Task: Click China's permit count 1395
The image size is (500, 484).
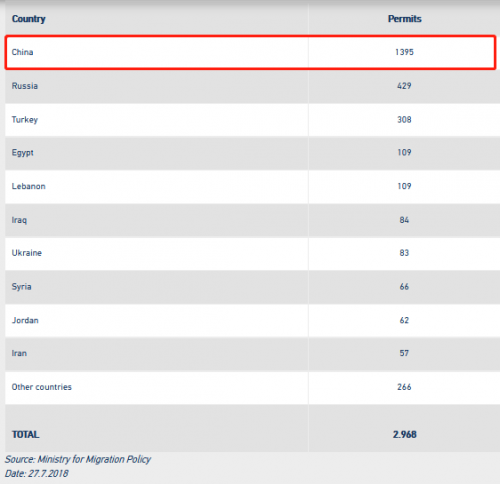Action: (x=404, y=52)
